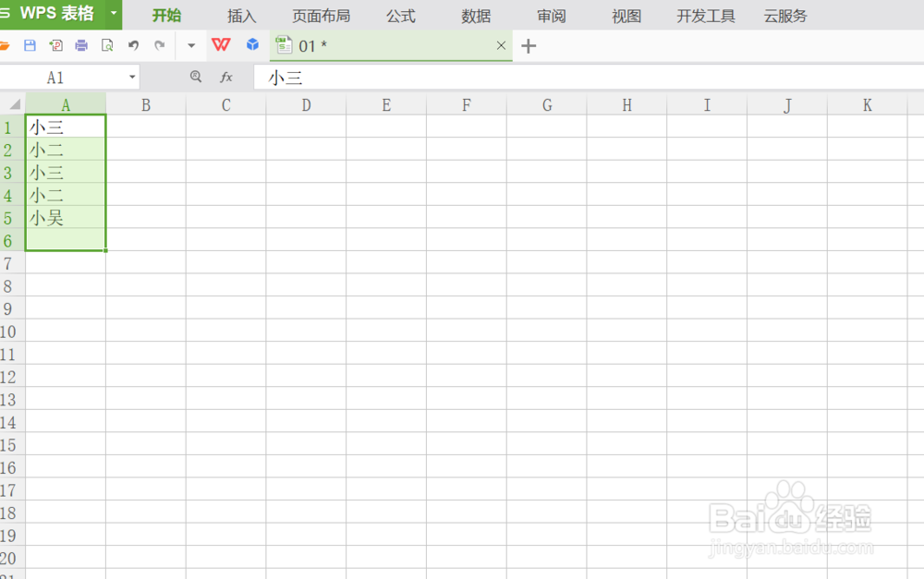The image size is (924, 579).
Task: Select row 4 header
Action: click(12, 194)
